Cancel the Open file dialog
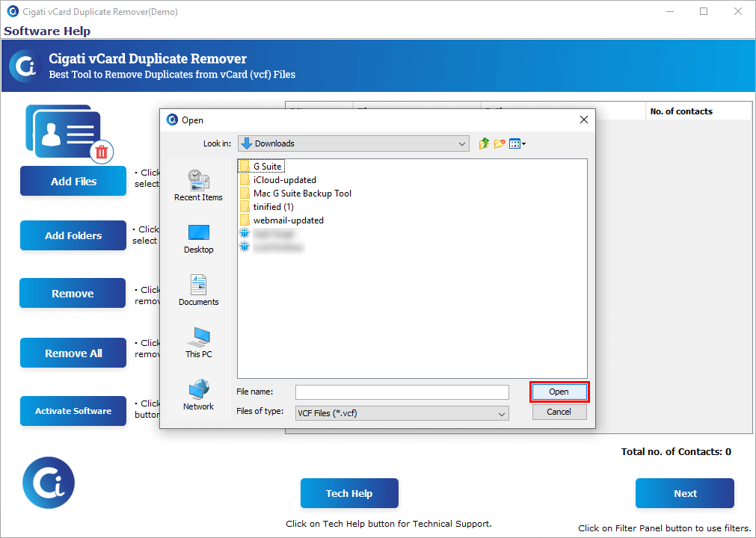 pos(559,412)
